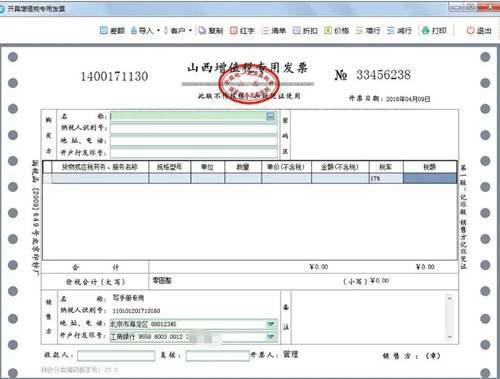Viewport: 500px width, 379px height.
Task: Click the 数量 column header
Action: tap(243, 167)
